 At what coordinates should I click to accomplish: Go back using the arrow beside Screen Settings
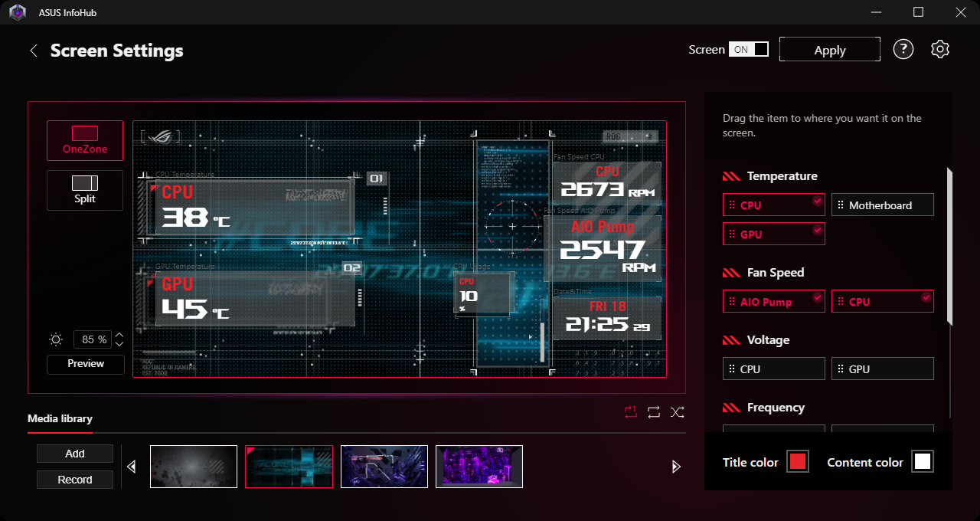click(34, 51)
